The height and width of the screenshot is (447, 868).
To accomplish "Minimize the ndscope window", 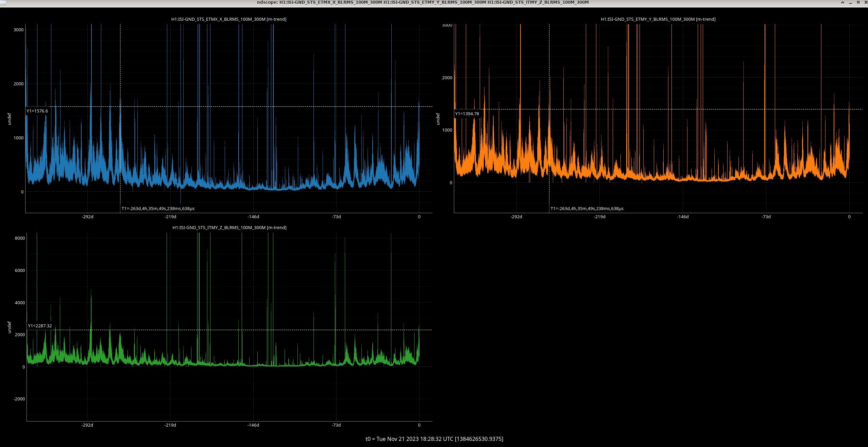I will click(x=850, y=2).
